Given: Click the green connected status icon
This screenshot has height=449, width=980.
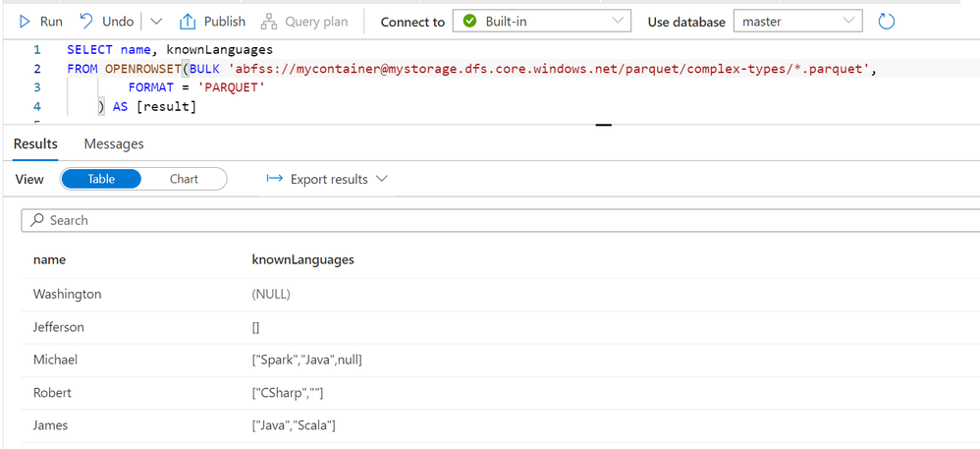Looking at the screenshot, I should [469, 22].
